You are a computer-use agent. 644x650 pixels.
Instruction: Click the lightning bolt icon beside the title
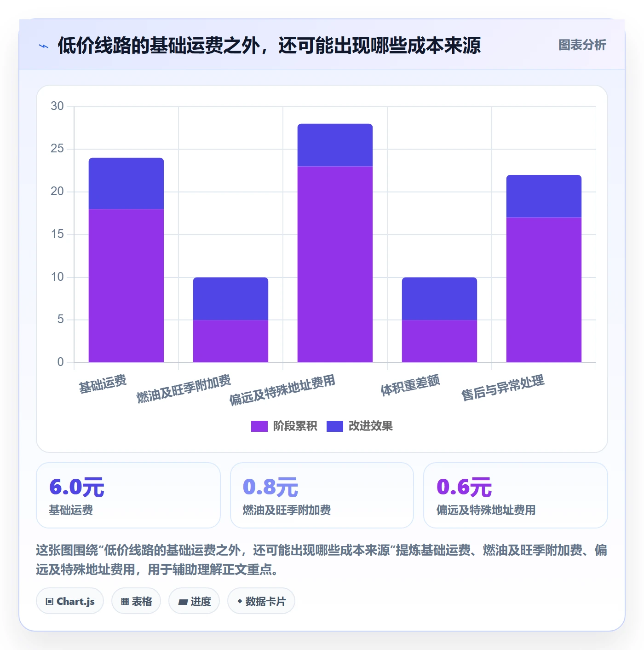click(44, 46)
